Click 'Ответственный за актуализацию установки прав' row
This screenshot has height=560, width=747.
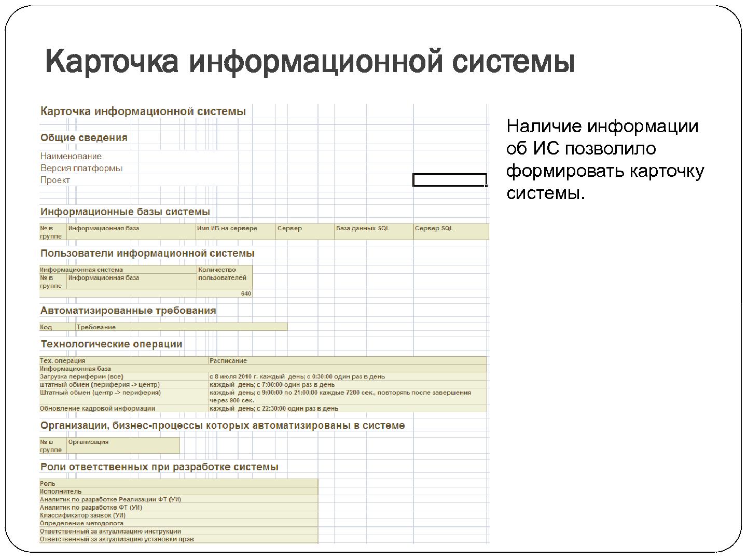178,539
